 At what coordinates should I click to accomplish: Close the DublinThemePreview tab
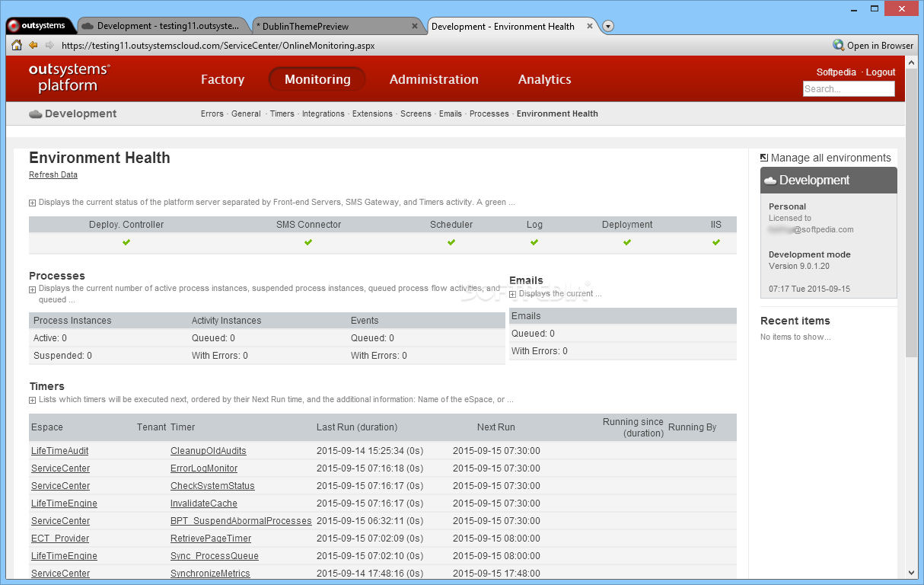[x=415, y=26]
